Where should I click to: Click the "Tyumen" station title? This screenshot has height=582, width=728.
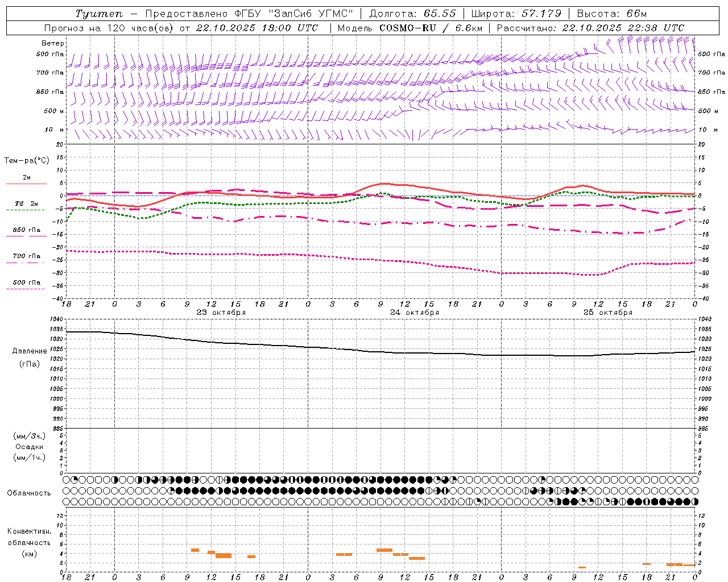(x=98, y=14)
